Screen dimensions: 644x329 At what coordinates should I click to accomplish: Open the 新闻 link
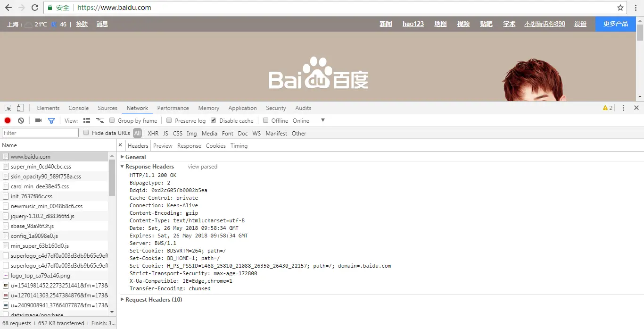click(x=386, y=24)
